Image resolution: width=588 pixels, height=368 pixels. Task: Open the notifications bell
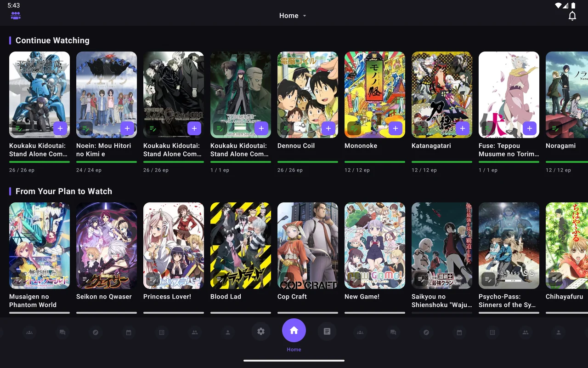pyautogui.click(x=572, y=16)
